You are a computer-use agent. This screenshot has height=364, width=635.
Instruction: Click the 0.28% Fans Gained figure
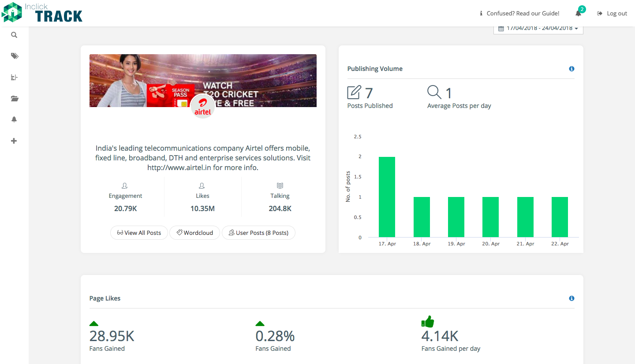click(275, 336)
